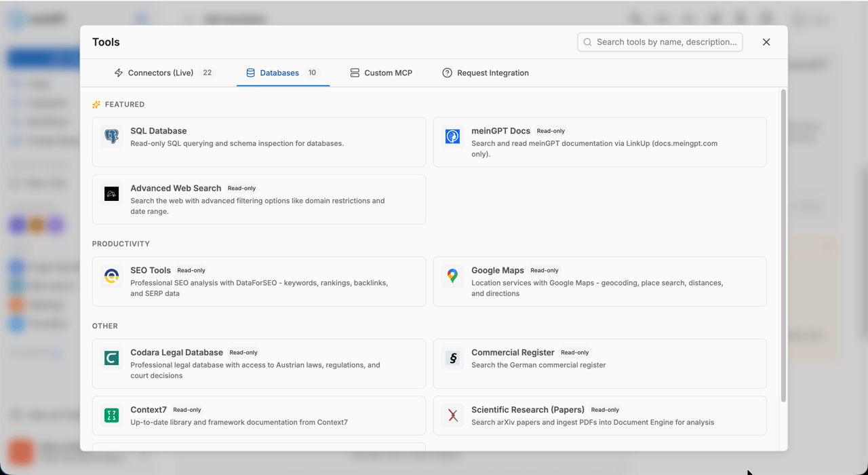The image size is (868, 475).
Task: Click the Read-only badge beside Codara Legal Database
Action: [x=243, y=352]
